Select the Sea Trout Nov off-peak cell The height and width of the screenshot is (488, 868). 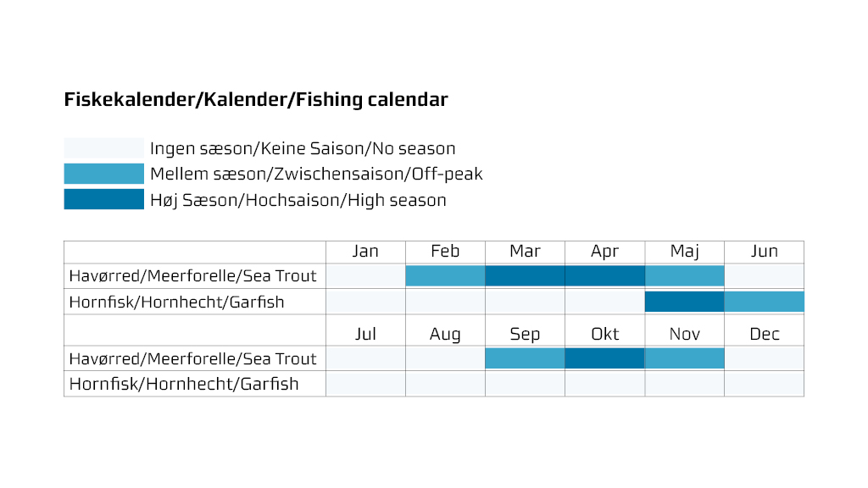coord(685,358)
